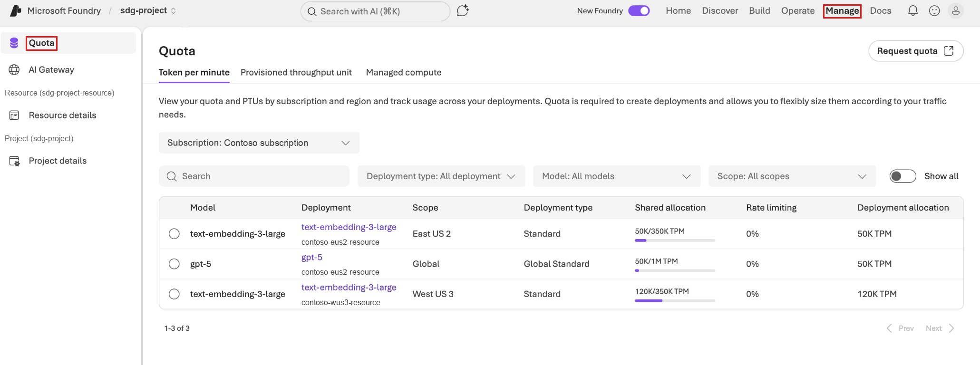The width and height of the screenshot is (980, 365).
Task: Select Quota in the sidebar
Action: click(68, 43)
